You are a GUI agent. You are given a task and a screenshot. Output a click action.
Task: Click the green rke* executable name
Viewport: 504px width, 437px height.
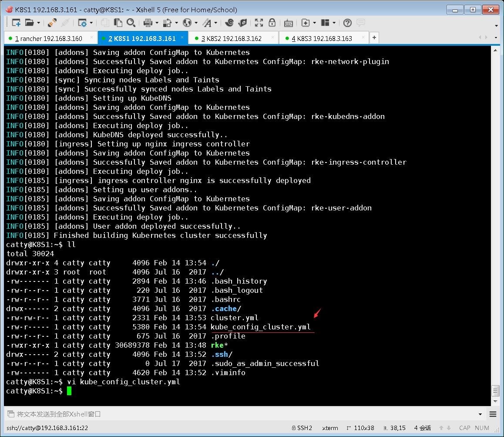(219, 346)
